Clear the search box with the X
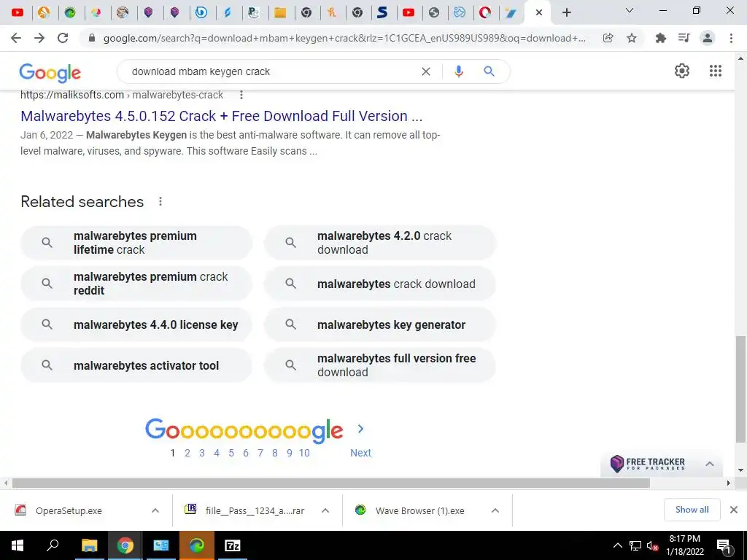The height and width of the screenshot is (560, 747). 426,71
